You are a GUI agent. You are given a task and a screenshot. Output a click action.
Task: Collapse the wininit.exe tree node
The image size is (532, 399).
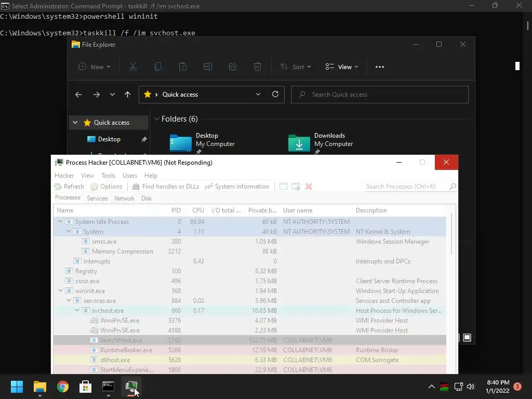60,290
